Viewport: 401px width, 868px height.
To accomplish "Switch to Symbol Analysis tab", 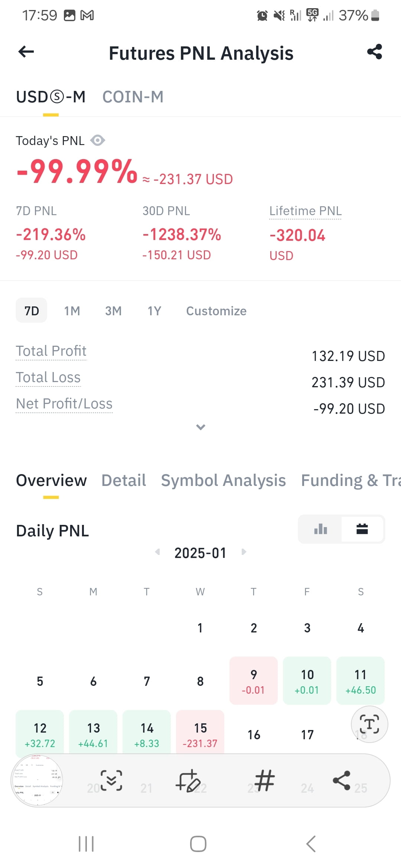I will tap(223, 480).
